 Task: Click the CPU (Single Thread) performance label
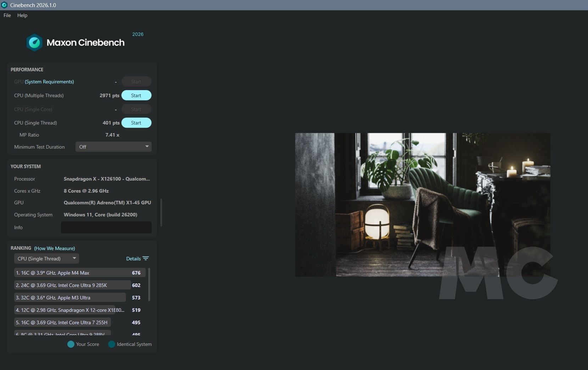(35, 123)
